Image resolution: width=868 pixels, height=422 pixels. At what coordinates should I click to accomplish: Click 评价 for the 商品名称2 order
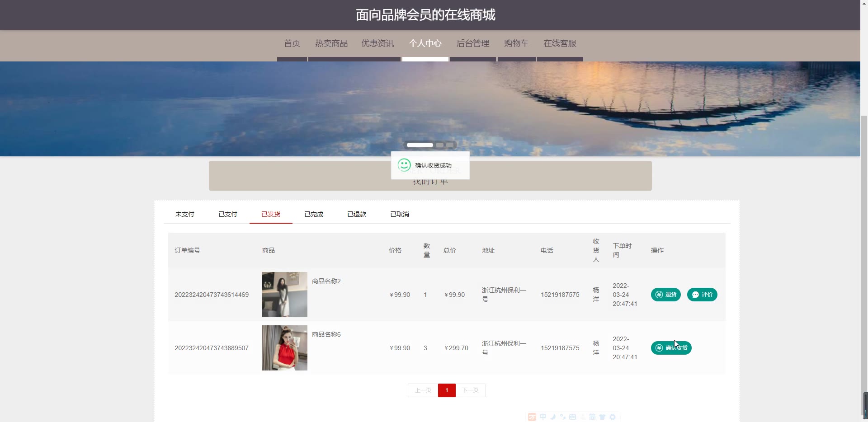702,295
